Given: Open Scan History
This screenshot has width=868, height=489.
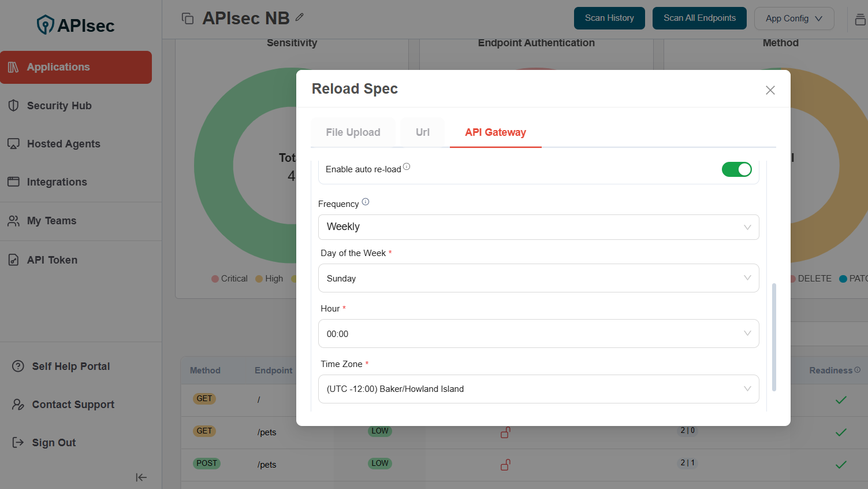Looking at the screenshot, I should (609, 18).
